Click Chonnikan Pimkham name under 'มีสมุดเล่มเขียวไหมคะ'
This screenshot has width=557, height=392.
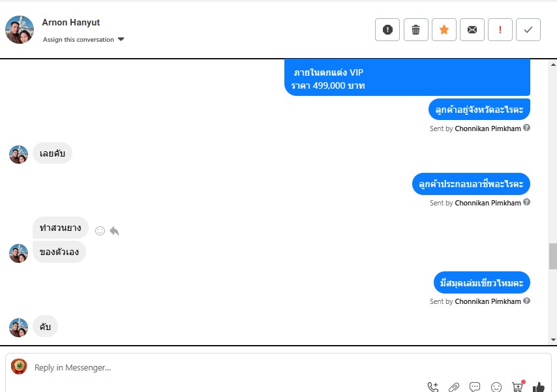coord(488,301)
